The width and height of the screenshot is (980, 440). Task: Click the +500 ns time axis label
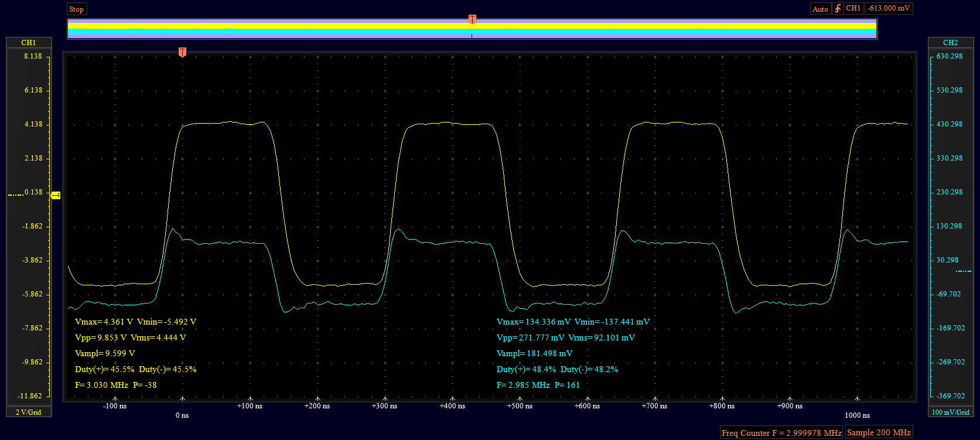click(x=520, y=406)
